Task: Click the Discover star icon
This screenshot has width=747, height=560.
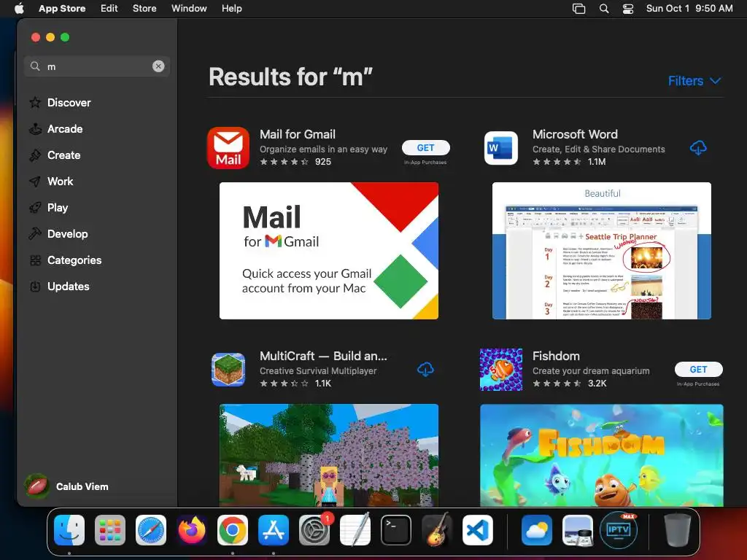Action: [35, 102]
